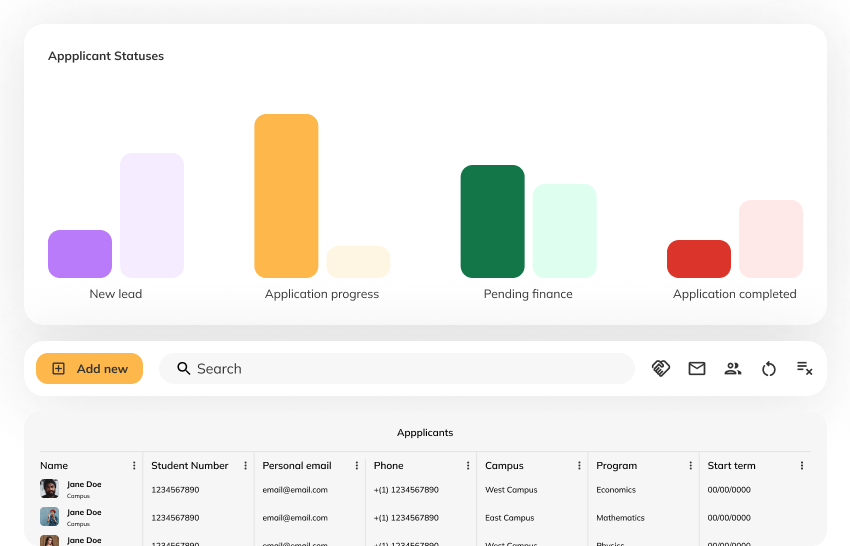Click the Appplicant Statuses heading
850x546 pixels.
click(x=106, y=56)
